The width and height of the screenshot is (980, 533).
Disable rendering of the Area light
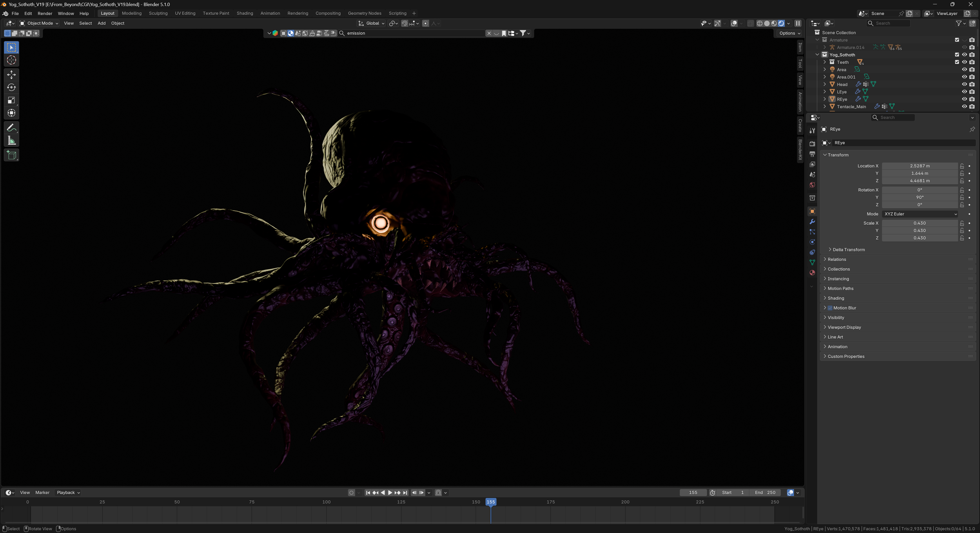972,69
